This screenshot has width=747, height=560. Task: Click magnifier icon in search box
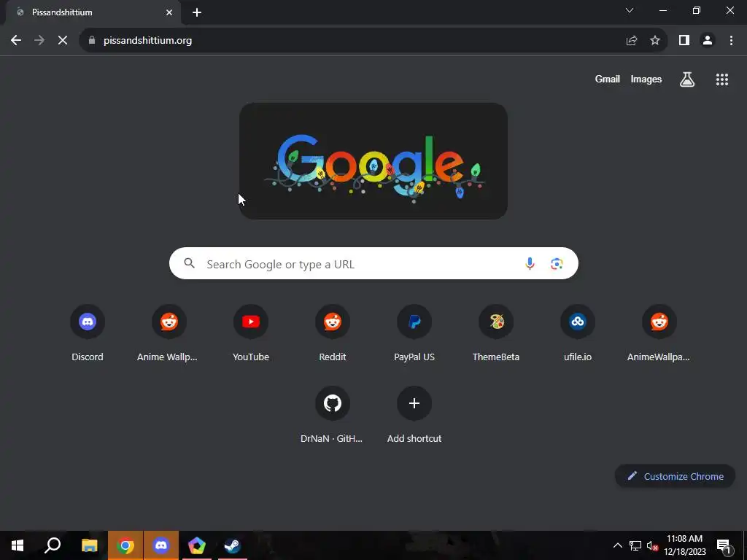pyautogui.click(x=189, y=262)
